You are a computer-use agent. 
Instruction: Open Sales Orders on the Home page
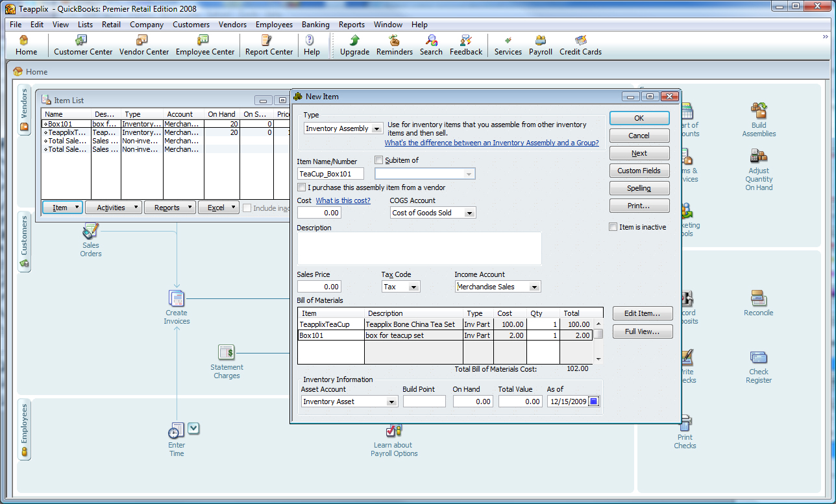91,240
